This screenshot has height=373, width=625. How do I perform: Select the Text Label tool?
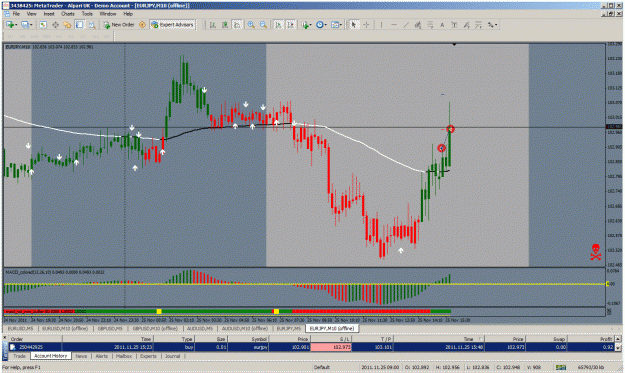point(454,25)
